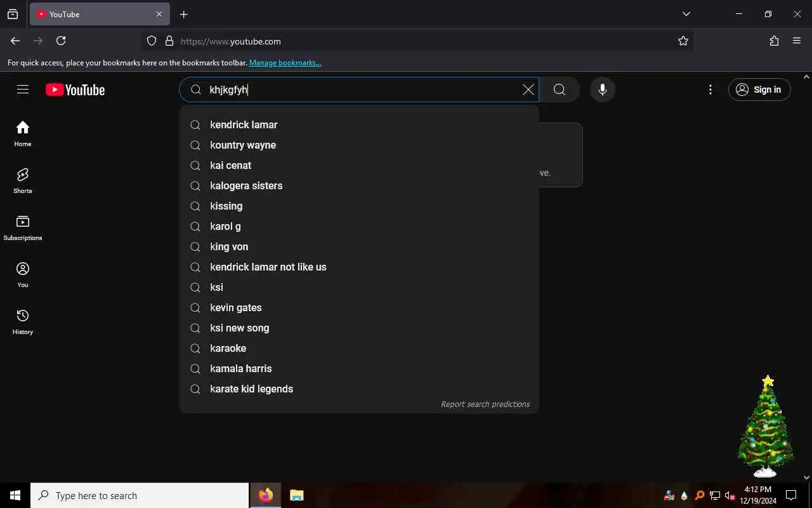This screenshot has height=508, width=812.
Task: Select suggestion 'kendrick lamar not like us'
Action: (359, 267)
